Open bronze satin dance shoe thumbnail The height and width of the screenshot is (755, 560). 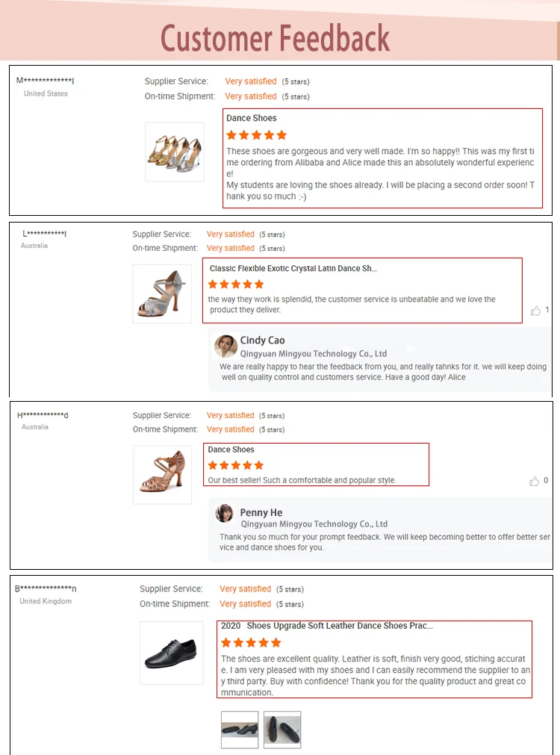coord(162,474)
